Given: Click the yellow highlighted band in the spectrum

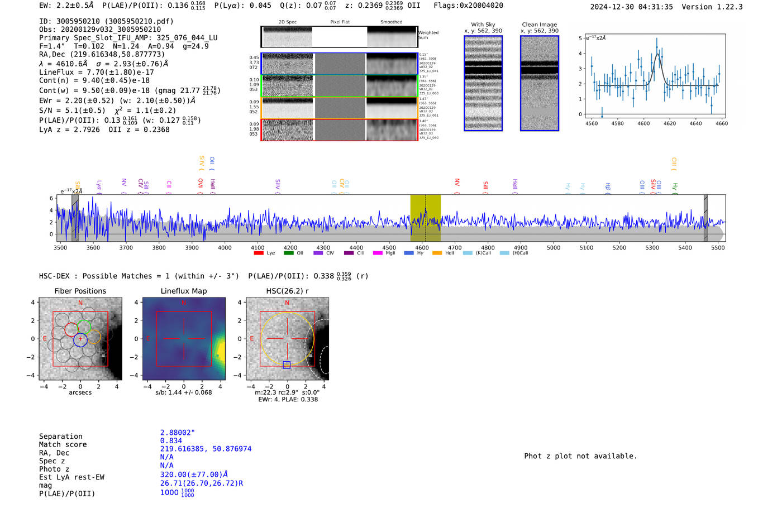Looking at the screenshot, I should [x=426, y=218].
